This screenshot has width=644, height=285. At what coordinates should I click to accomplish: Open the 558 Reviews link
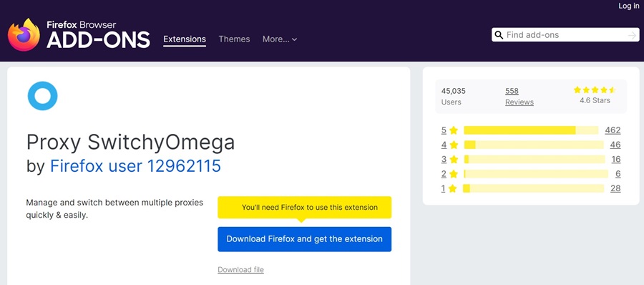[x=519, y=96]
